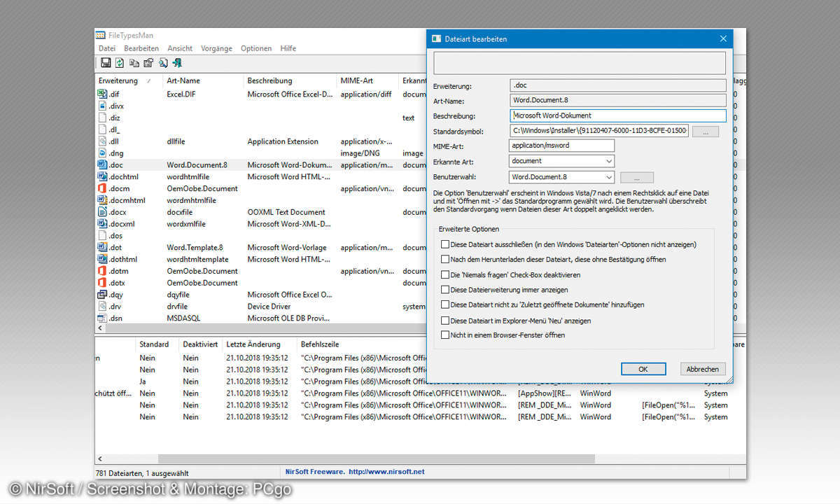Toggle "im Explorer-Menü 'Neu' anzeigen" checkbox

tap(445, 320)
